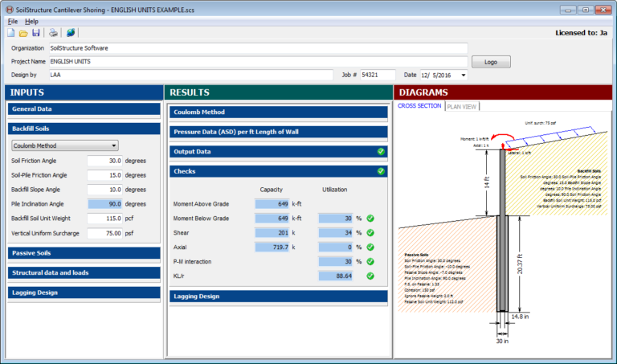This screenshot has height=364, width=617.
Task: Click Moment Above Grade capacity value
Action: [272, 204]
